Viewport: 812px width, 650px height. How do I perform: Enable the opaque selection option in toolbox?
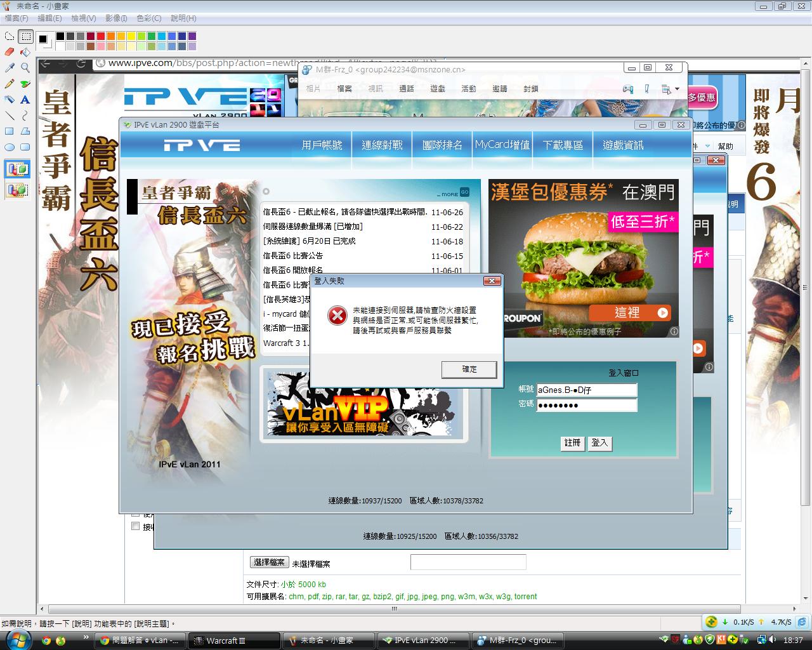pyautogui.click(x=17, y=169)
